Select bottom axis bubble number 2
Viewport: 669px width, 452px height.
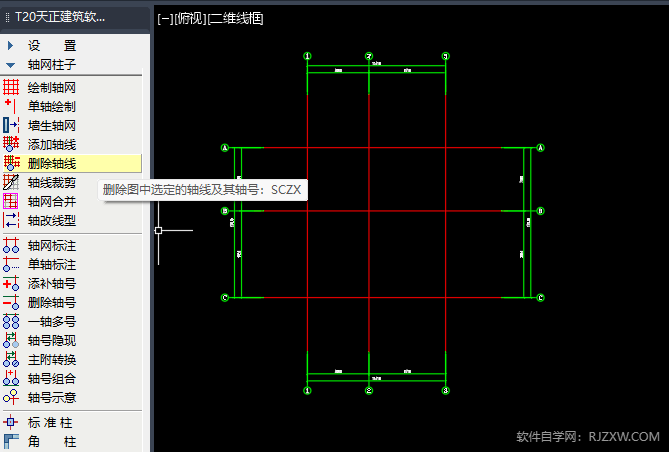pos(369,391)
